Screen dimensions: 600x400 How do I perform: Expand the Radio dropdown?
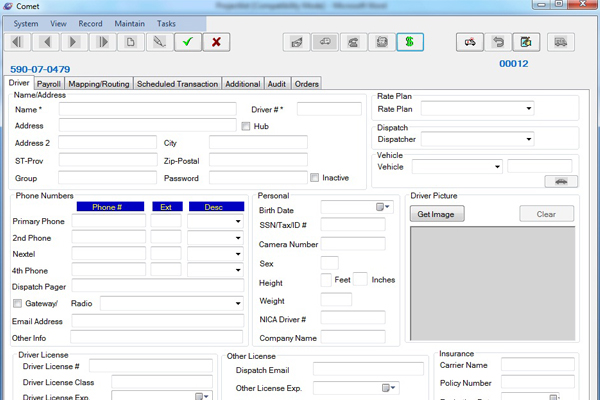pyautogui.click(x=238, y=303)
